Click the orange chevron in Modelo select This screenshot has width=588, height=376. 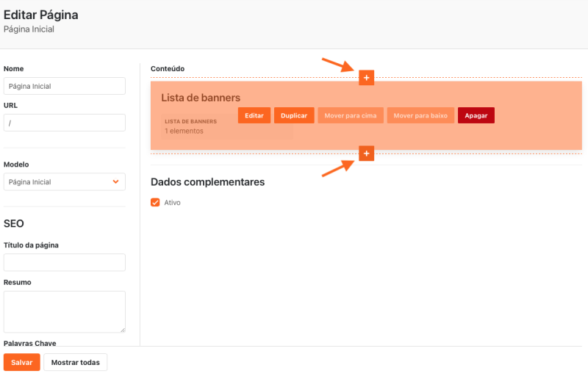(x=115, y=182)
